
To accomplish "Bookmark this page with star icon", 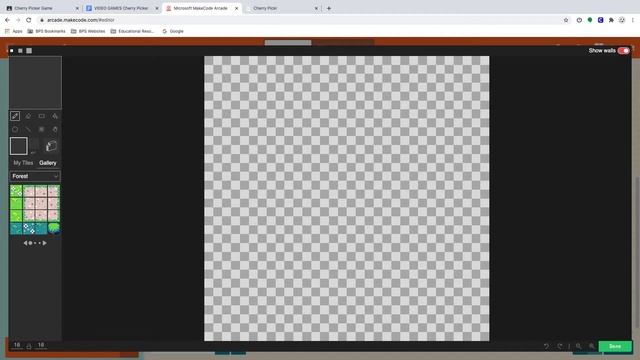I will click(x=566, y=20).
